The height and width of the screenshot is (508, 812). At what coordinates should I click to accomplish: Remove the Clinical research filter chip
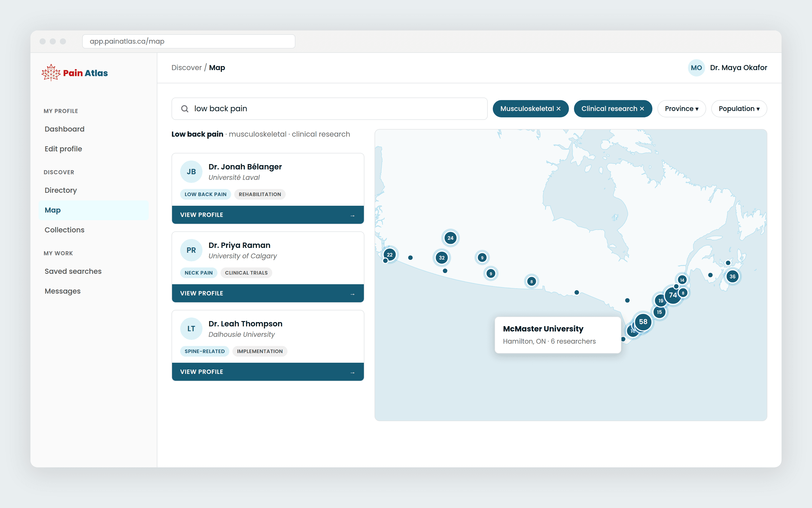click(642, 109)
